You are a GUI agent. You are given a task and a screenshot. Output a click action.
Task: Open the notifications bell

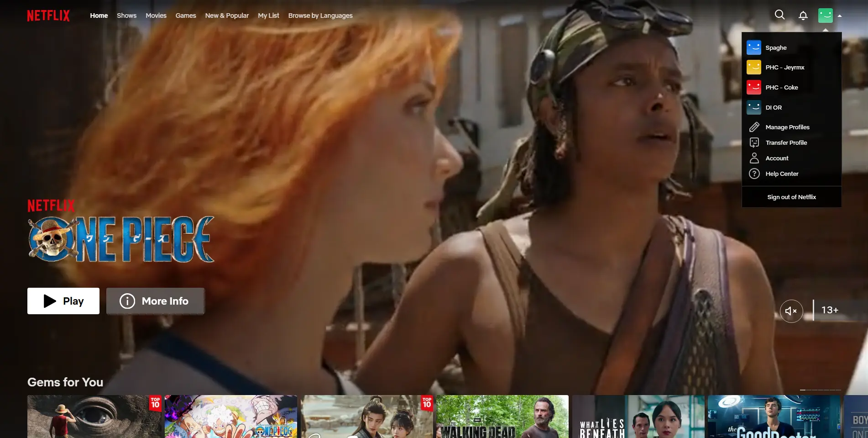click(803, 16)
